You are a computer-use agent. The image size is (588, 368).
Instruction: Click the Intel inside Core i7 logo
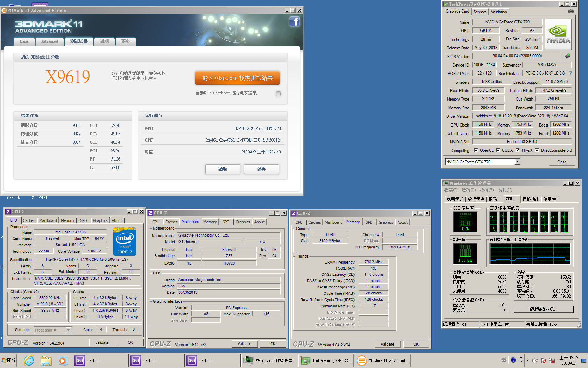125,242
